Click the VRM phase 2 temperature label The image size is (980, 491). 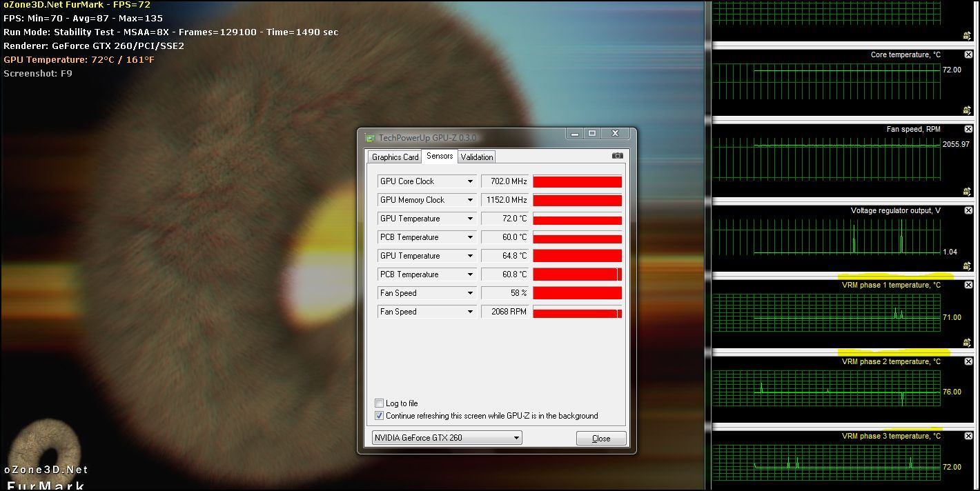coord(891,361)
